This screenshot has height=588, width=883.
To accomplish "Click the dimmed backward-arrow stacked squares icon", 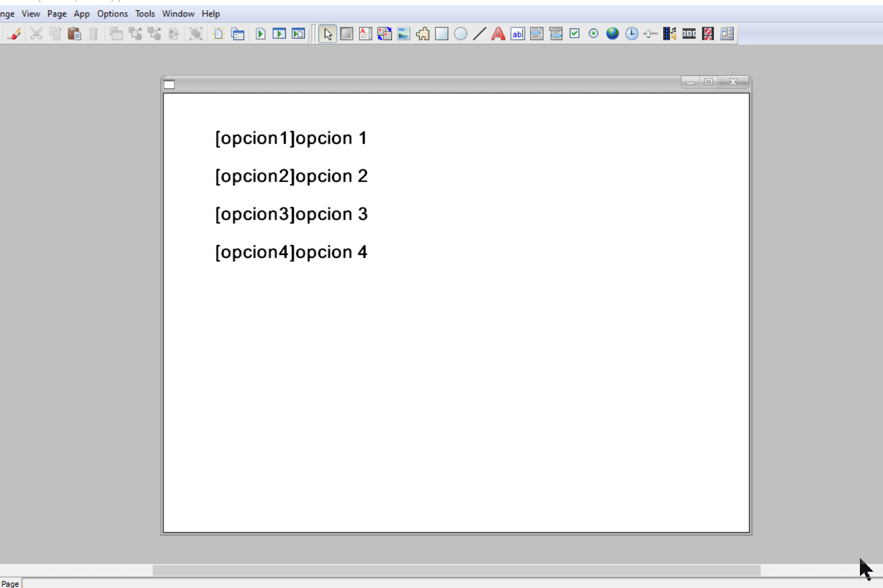I will coord(154,34).
